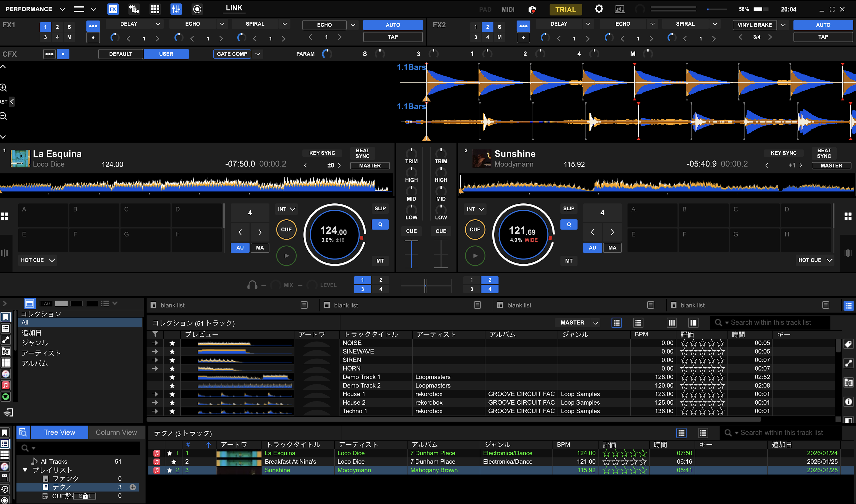
Task: Switch to Column View tab
Action: click(x=116, y=432)
